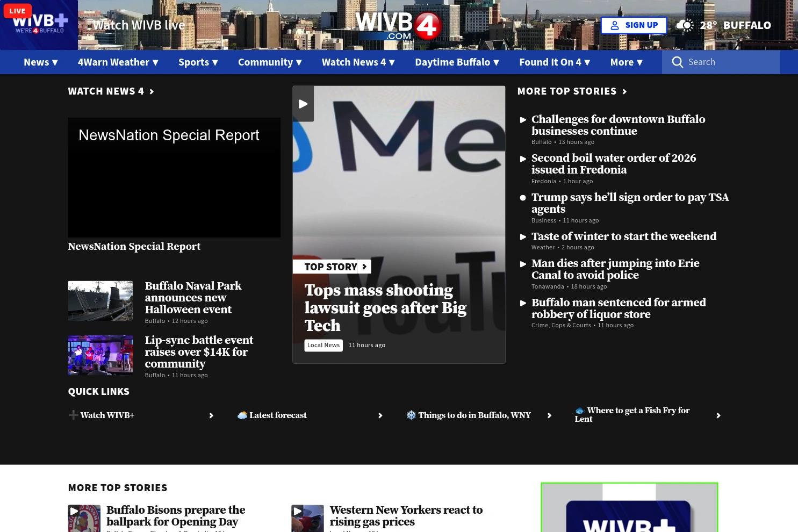Click play bullet beside downtown Buffalo businesses story
Screen dimensions: 798x532
[x=523, y=120]
